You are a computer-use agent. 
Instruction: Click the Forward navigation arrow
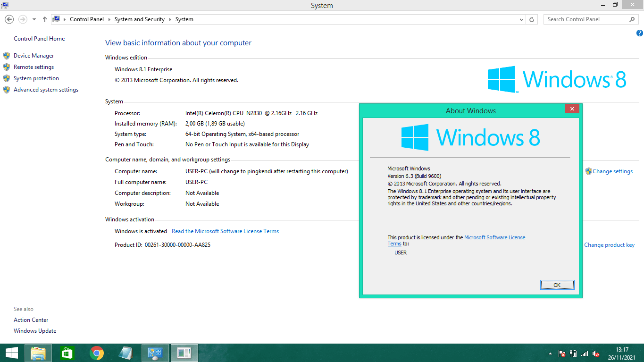click(22, 19)
